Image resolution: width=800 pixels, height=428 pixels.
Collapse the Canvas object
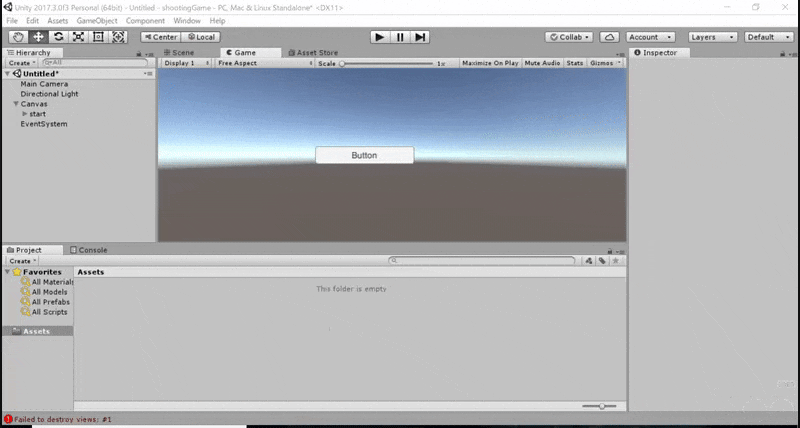(16, 104)
